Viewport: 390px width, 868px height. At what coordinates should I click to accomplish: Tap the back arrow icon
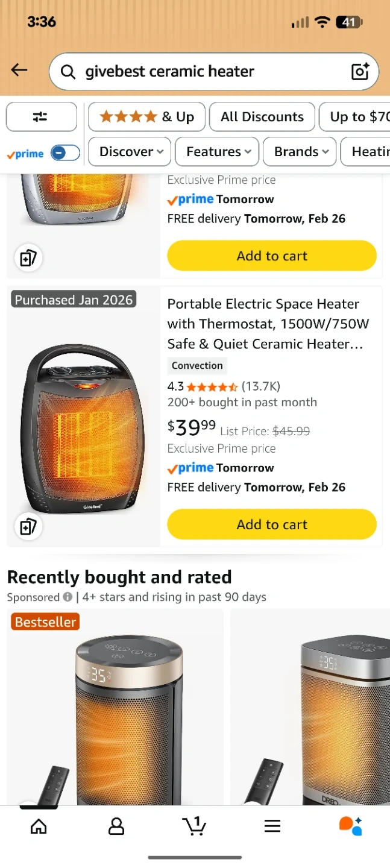pyautogui.click(x=19, y=71)
